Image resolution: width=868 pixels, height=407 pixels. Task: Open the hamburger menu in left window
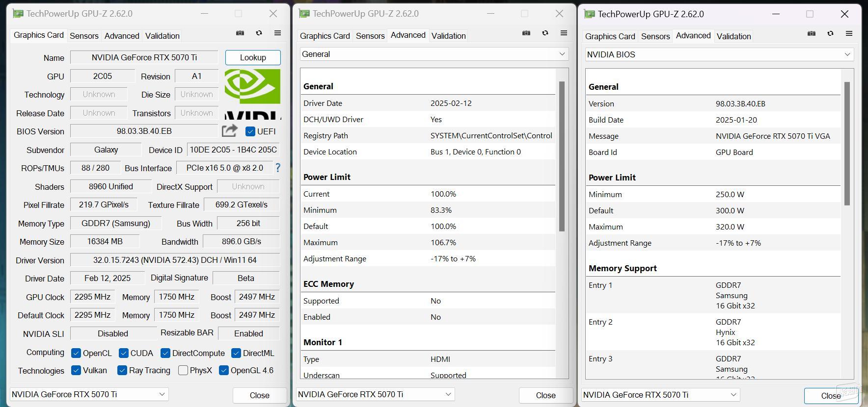pos(277,33)
